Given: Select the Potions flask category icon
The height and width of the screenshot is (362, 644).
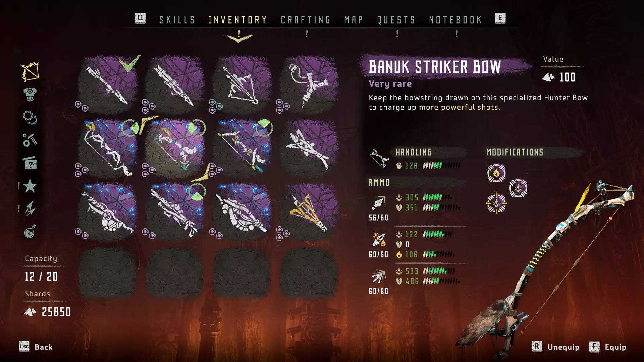Looking at the screenshot, I should (x=30, y=231).
